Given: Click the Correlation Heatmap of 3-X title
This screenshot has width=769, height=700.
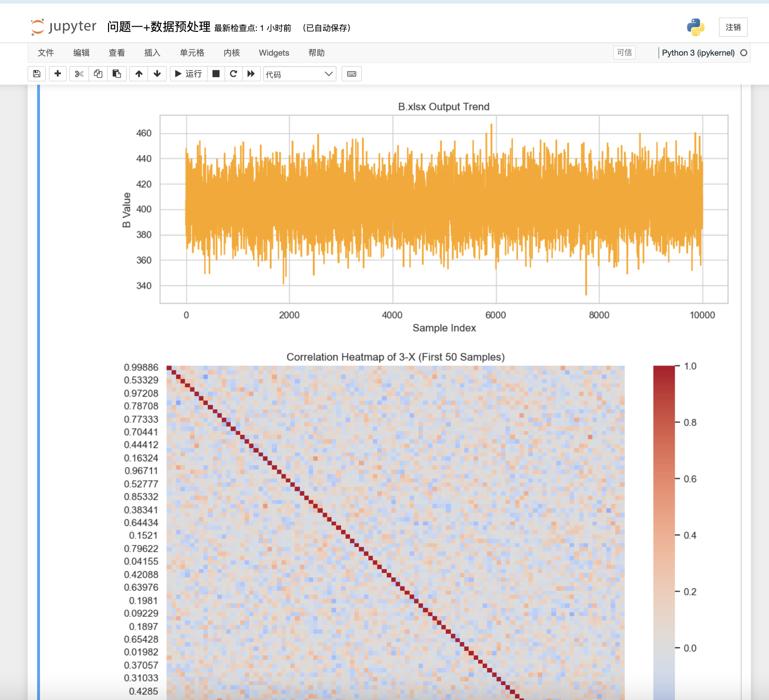Looking at the screenshot, I should 395,357.
